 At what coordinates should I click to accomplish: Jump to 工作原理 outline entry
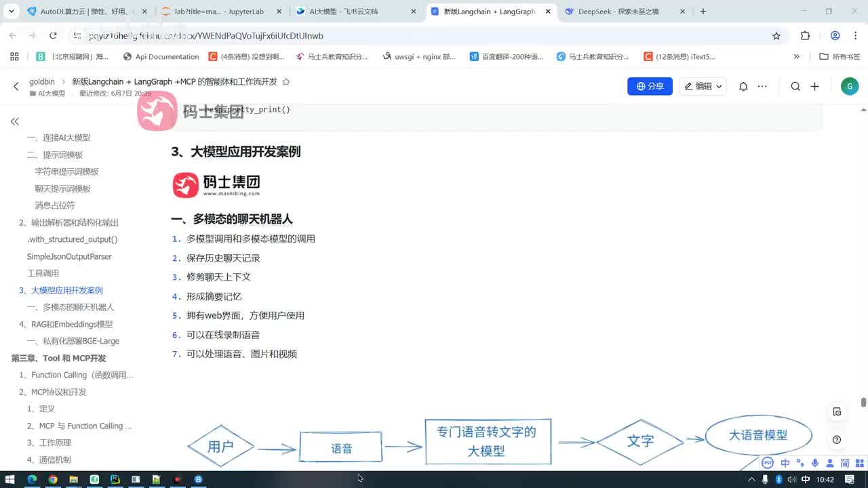pos(49,443)
